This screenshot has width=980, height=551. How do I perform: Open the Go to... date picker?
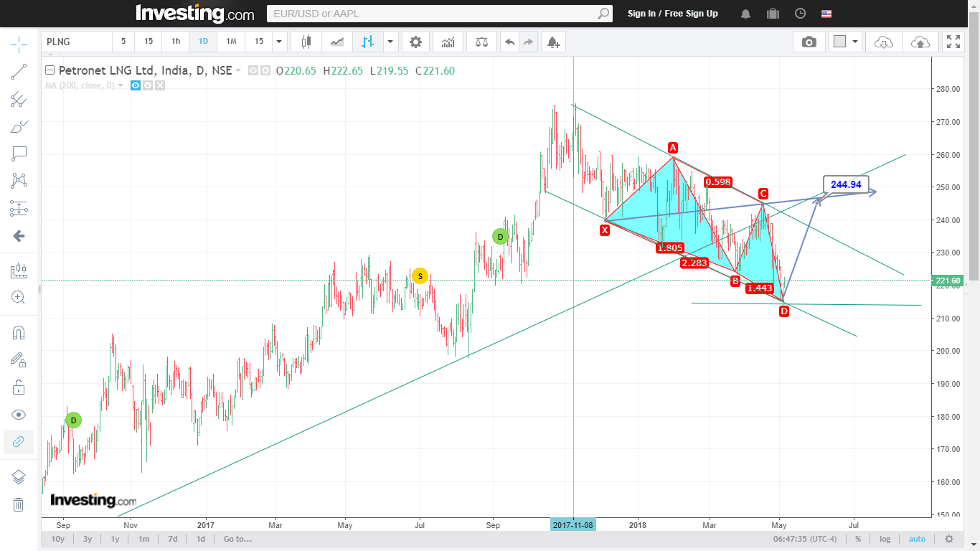(x=237, y=539)
